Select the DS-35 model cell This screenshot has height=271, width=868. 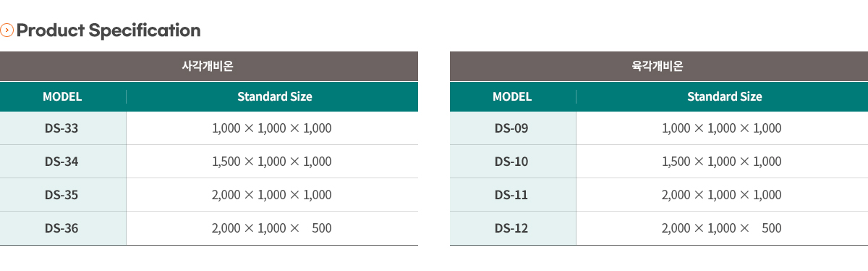[63, 195]
